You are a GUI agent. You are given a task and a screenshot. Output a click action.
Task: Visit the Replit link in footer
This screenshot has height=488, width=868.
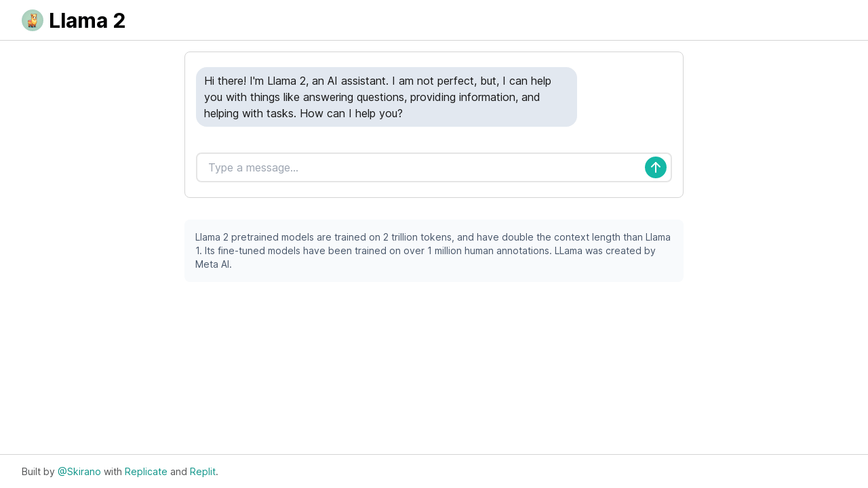coord(203,472)
